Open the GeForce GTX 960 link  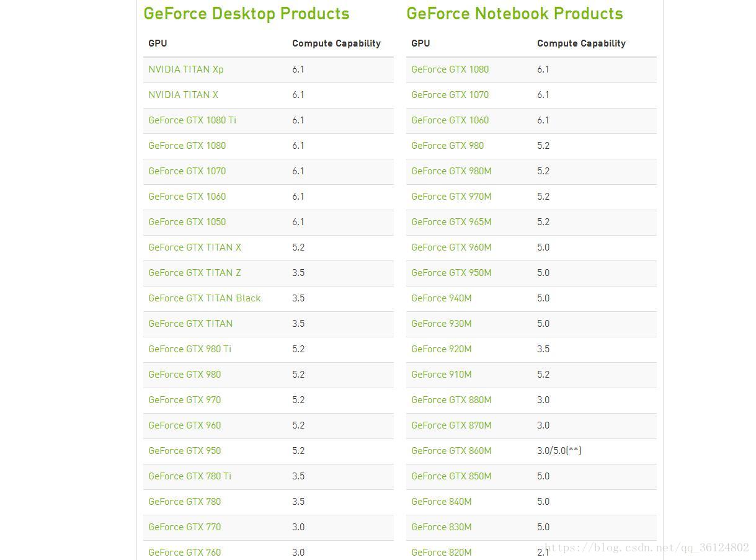[x=184, y=425]
